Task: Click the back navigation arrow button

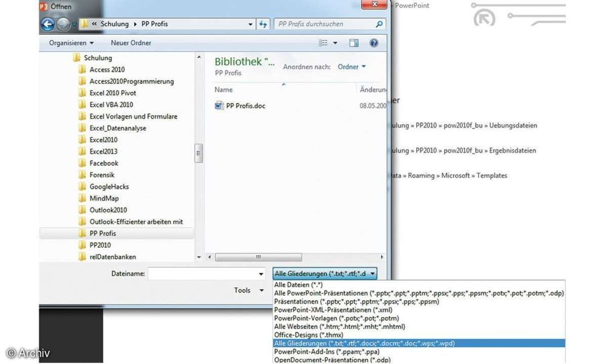Action: pyautogui.click(x=48, y=24)
